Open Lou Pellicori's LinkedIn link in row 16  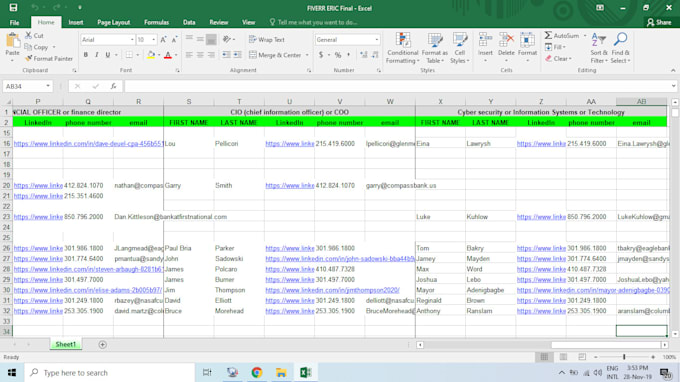tap(289, 144)
